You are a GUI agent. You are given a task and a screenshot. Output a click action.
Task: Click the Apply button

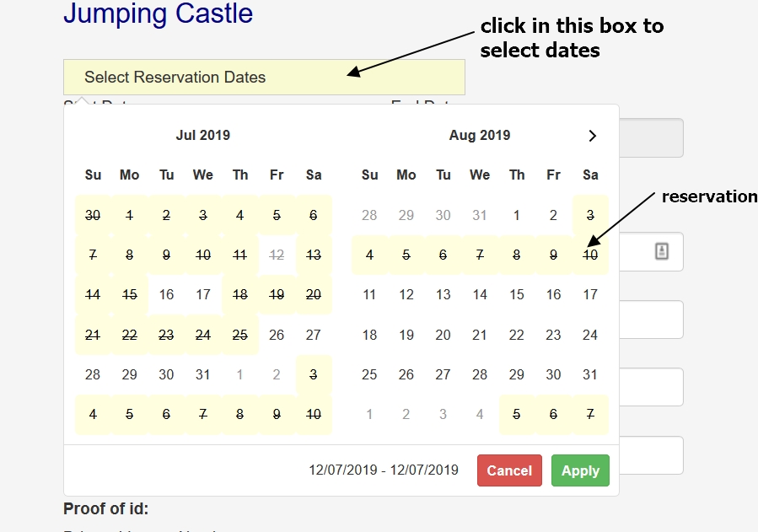(580, 470)
